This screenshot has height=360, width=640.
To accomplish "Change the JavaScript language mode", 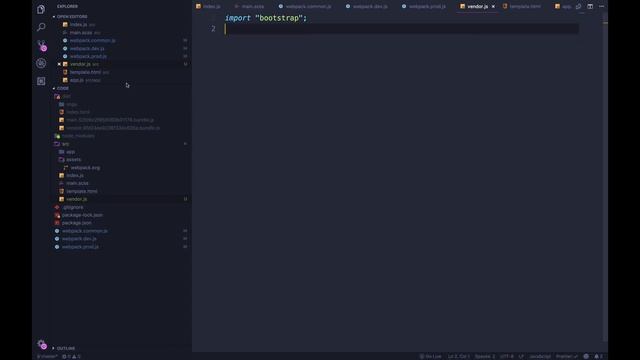I will [540, 357].
